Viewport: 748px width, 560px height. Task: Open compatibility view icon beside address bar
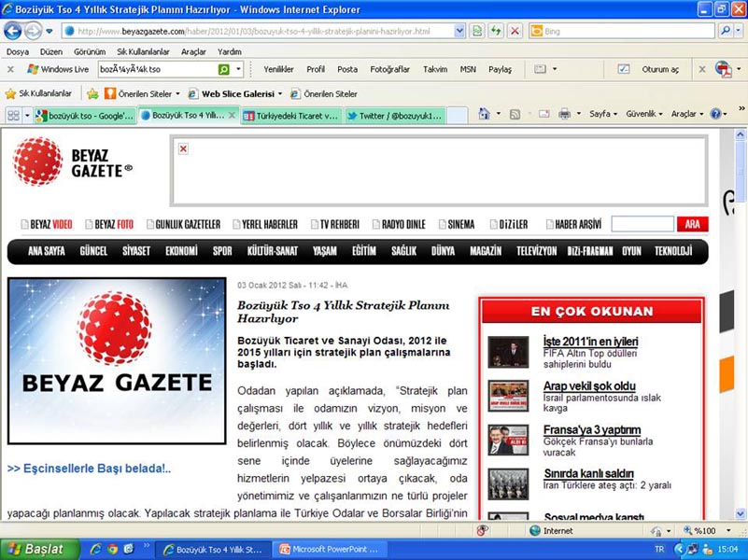click(477, 32)
